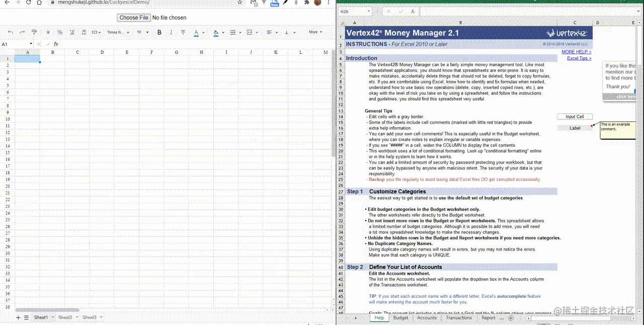Open Accounts sheet tab in Excel
The image size is (644, 325).
tap(427, 318)
